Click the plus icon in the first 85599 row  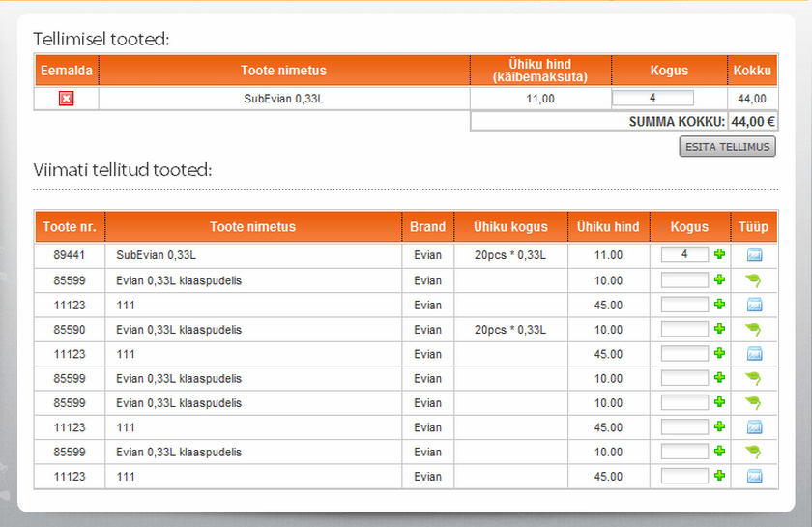[719, 279]
